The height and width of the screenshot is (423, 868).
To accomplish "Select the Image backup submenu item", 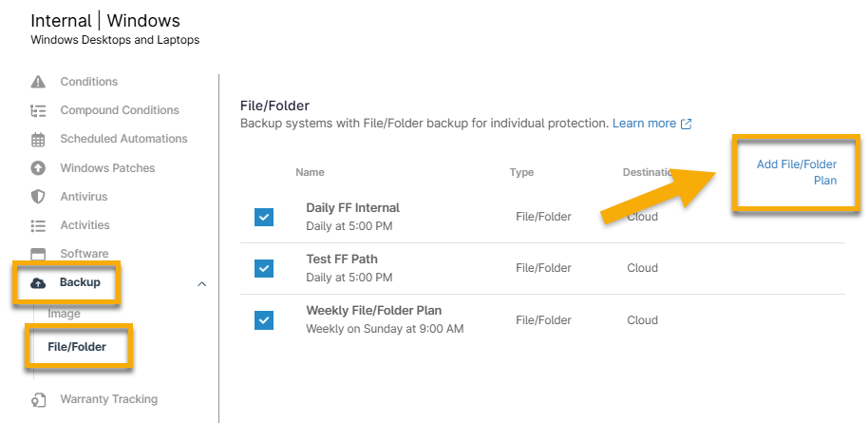I will [x=64, y=314].
